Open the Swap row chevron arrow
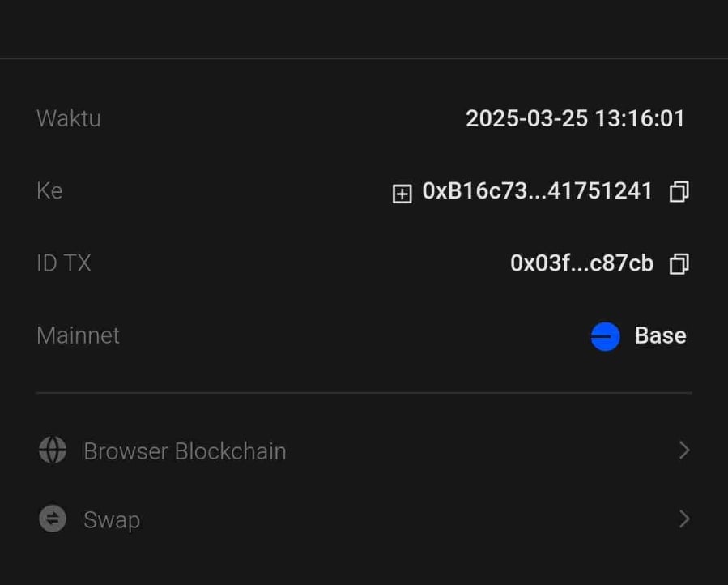 click(x=683, y=519)
